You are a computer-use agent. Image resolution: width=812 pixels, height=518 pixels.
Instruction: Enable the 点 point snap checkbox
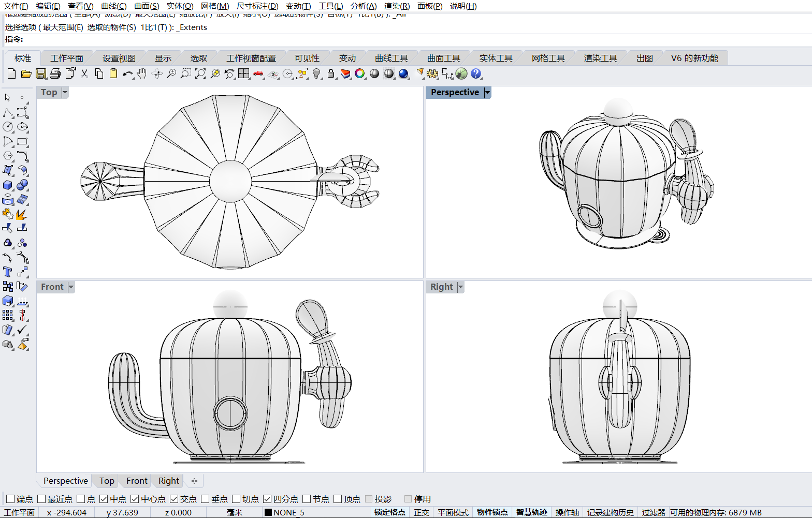point(81,499)
